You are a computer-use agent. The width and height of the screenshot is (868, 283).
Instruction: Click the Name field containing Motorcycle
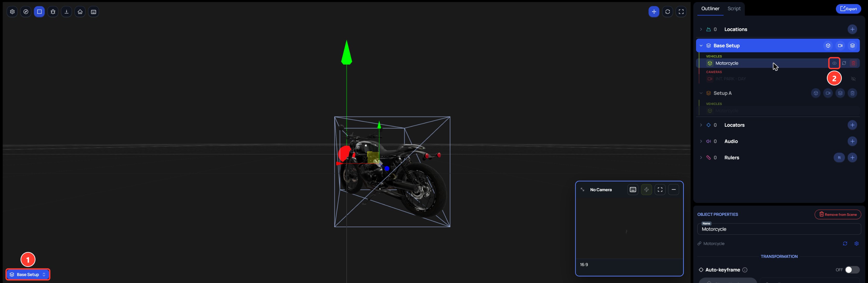779,229
